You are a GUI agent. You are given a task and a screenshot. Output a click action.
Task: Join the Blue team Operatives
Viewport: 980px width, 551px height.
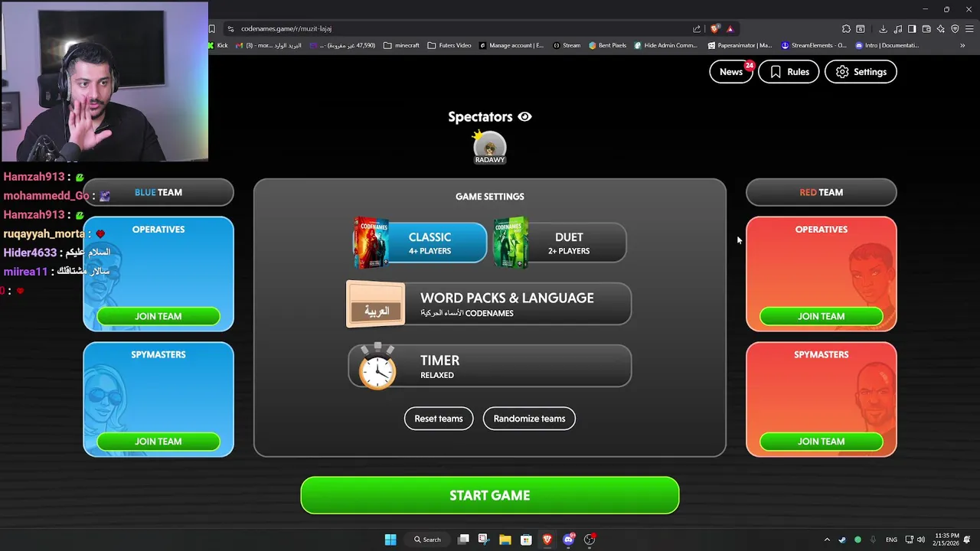tap(158, 316)
